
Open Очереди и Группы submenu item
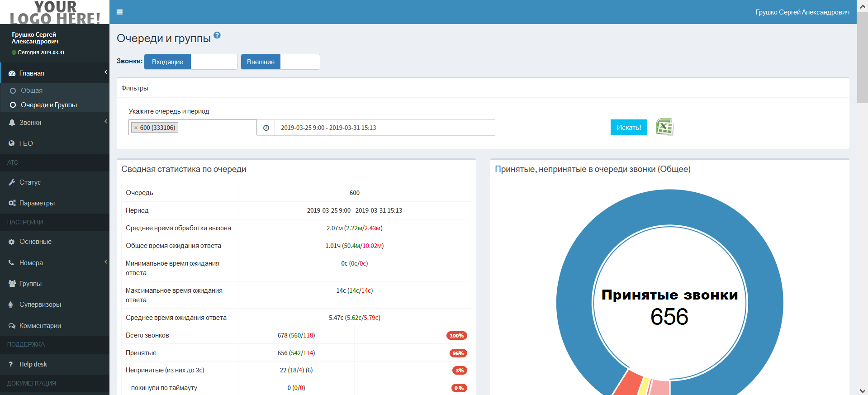55,105
